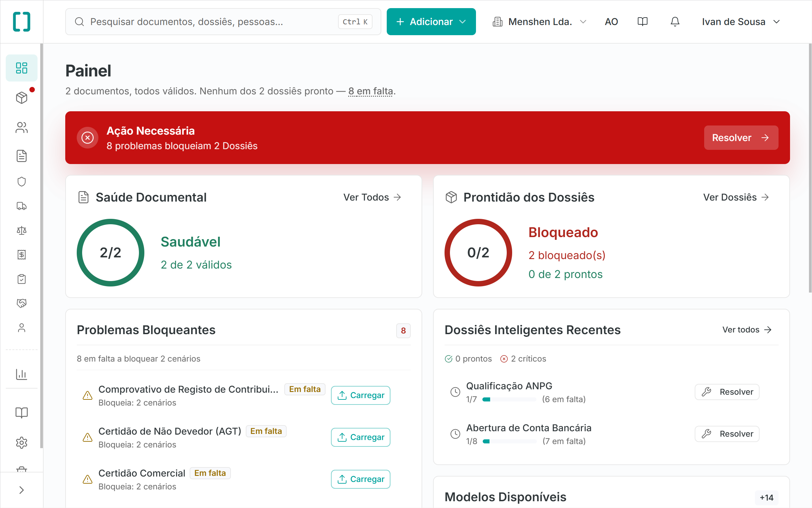Click the Qualificação ANPG progress bar
This screenshot has height=508, width=812.
pyautogui.click(x=509, y=399)
